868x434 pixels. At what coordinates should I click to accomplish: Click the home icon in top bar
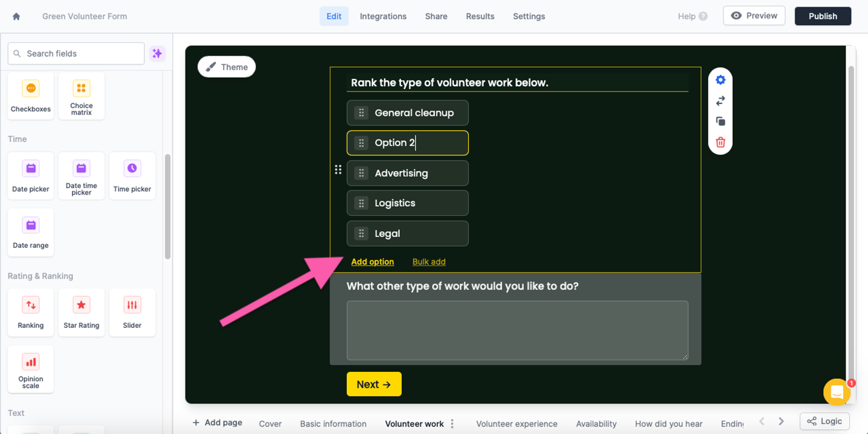(16, 16)
